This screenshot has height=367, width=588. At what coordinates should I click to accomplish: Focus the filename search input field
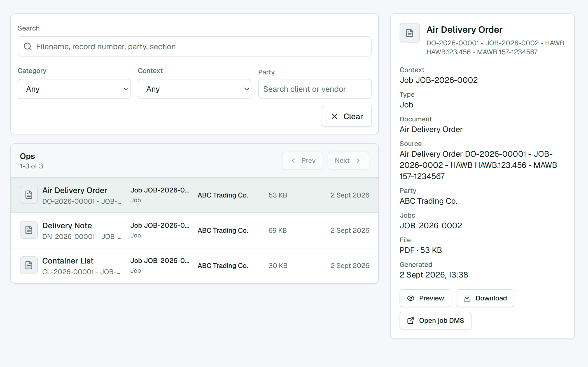click(195, 46)
